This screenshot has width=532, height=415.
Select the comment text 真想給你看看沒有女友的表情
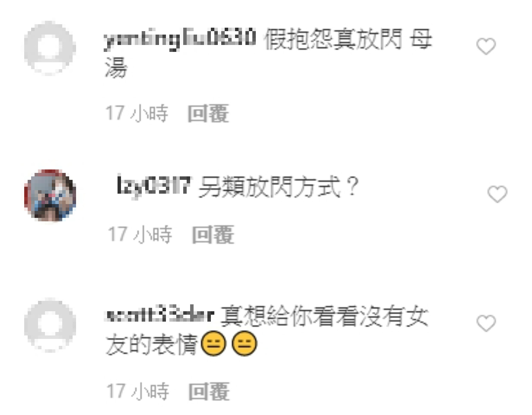pyautogui.click(x=267, y=330)
